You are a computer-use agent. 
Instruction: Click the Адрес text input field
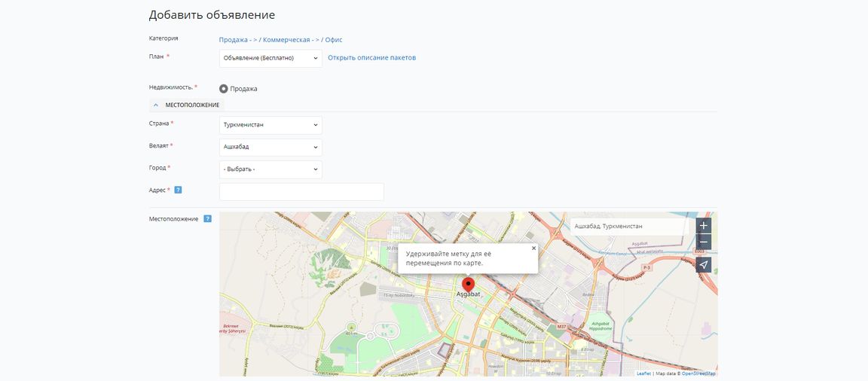coord(301,192)
